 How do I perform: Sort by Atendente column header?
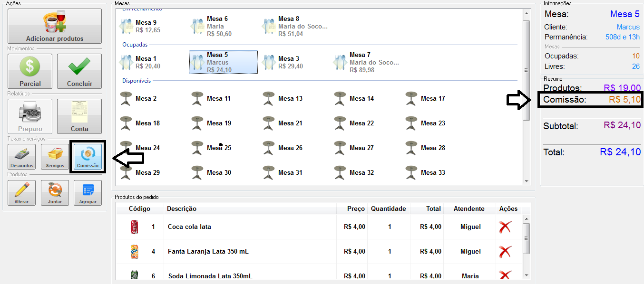[469, 208]
